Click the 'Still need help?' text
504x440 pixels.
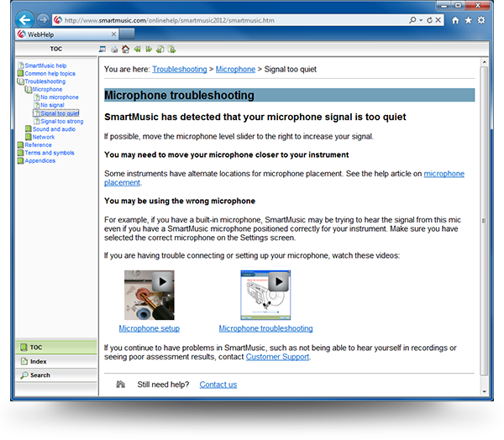(163, 385)
